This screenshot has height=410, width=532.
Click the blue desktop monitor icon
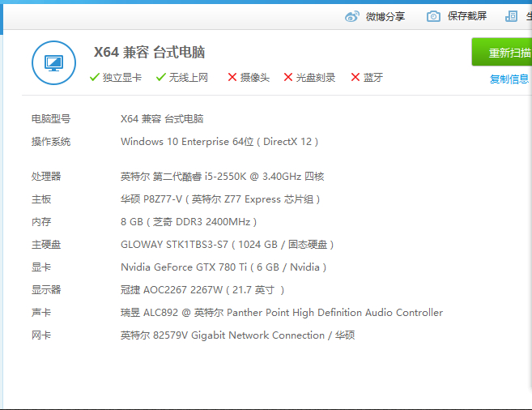pyautogui.click(x=53, y=62)
